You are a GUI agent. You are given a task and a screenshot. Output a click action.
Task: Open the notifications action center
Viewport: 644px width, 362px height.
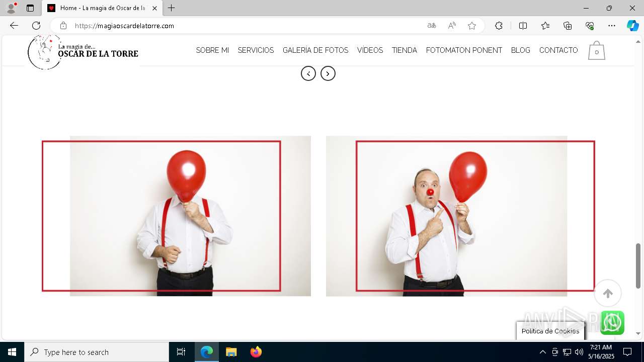point(627,352)
